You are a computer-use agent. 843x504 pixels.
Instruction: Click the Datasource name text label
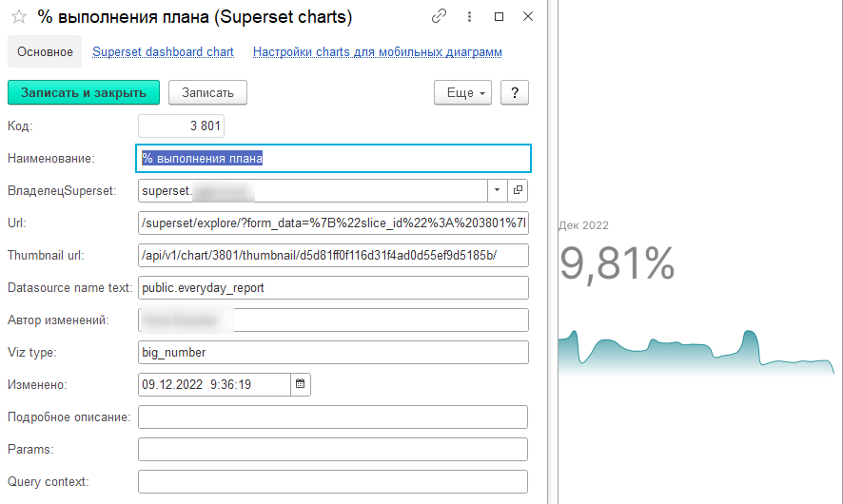pos(69,287)
